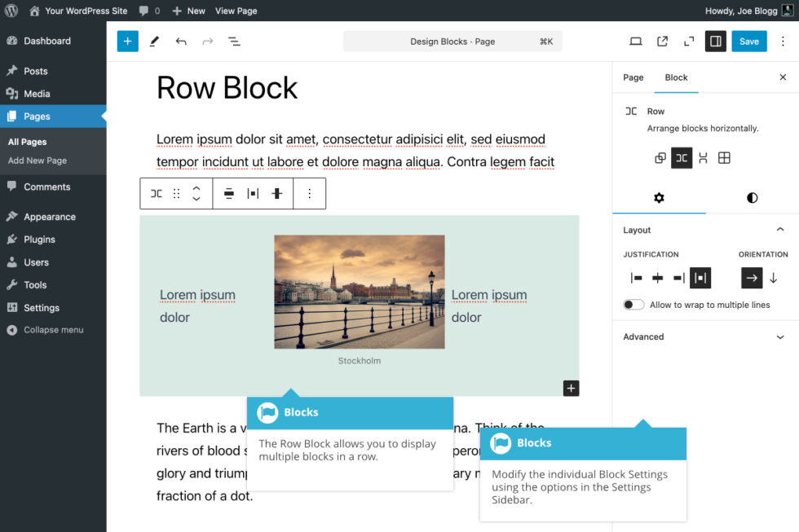This screenshot has width=799, height=532.
Task: Open the block inserter with the plus icon
Action: (127, 41)
